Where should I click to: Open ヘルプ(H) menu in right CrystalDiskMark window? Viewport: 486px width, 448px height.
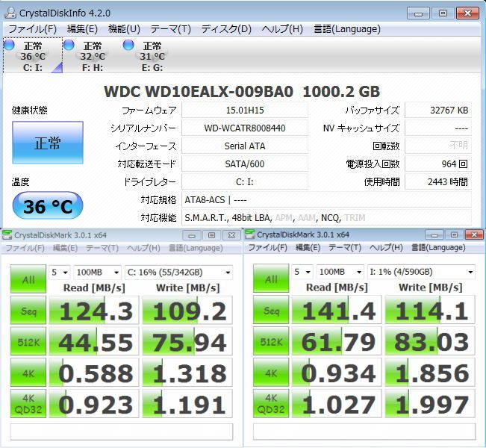point(386,247)
